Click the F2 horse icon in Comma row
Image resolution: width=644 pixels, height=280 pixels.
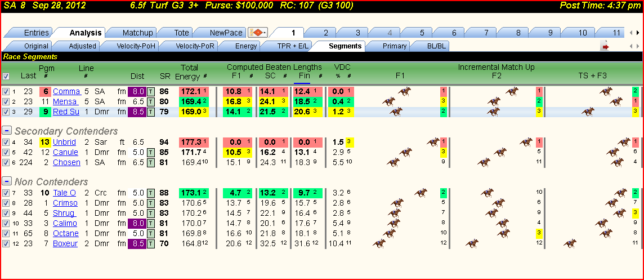point(512,91)
